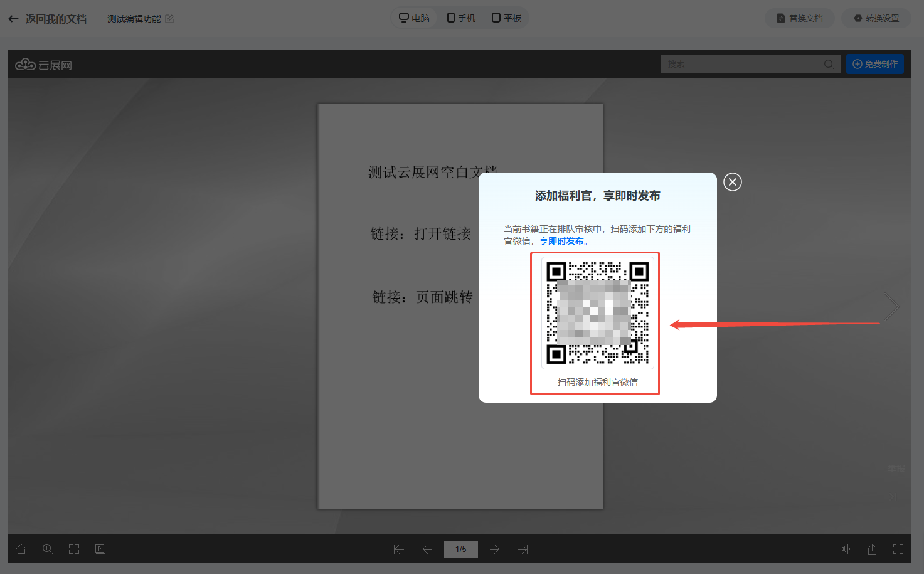Close the 添加福利官 popup dialog
Screen dimensions: 924x574
click(x=732, y=182)
